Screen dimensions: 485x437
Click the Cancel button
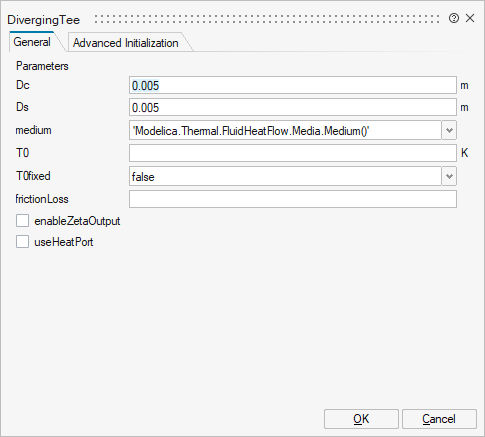click(439, 419)
